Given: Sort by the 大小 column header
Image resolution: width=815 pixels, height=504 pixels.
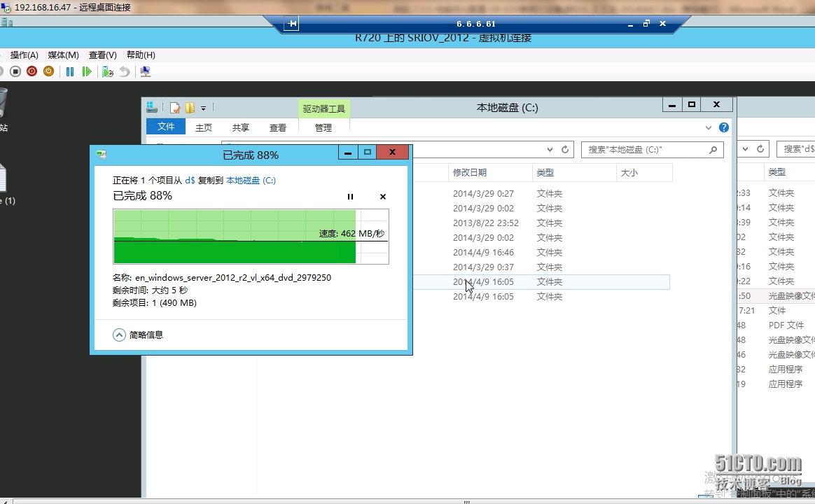Looking at the screenshot, I should [645, 172].
